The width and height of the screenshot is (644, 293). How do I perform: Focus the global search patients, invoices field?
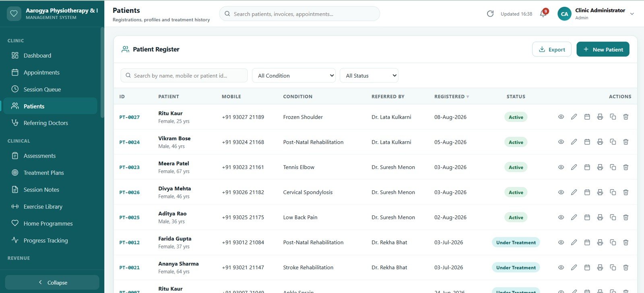[299, 14]
